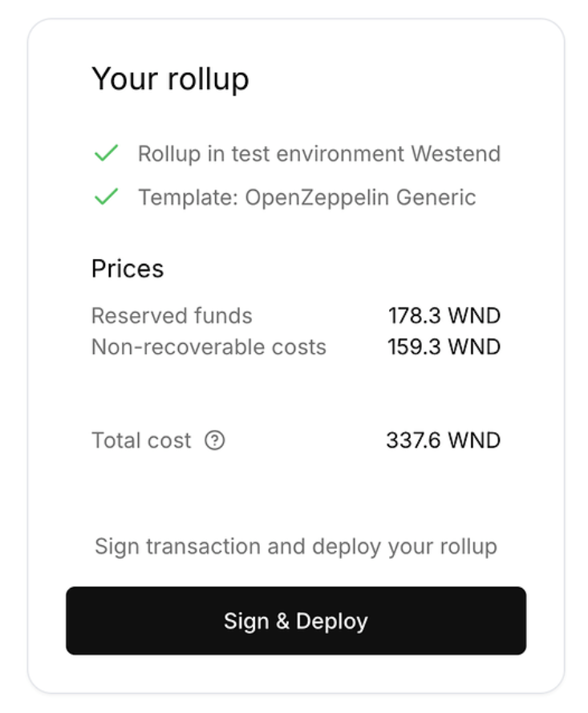Click the Reserved funds label
Screen dimensions: 588x713
(x=172, y=315)
